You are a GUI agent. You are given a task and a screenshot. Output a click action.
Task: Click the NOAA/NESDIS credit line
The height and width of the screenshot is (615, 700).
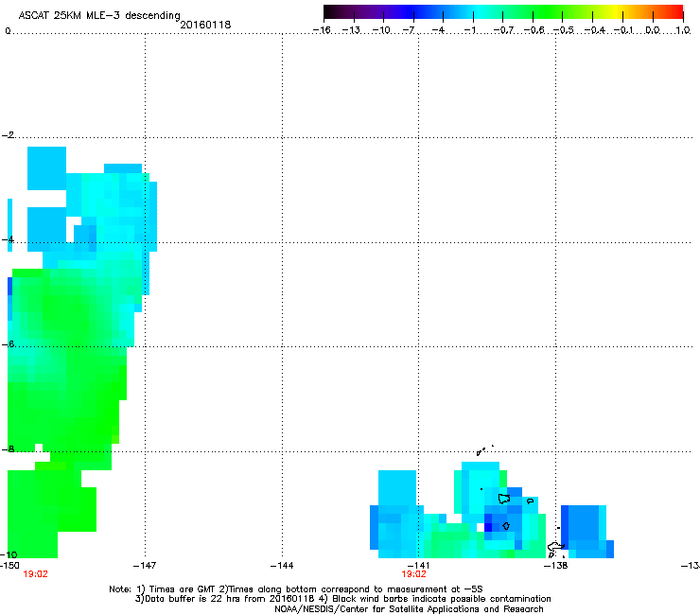click(x=409, y=609)
